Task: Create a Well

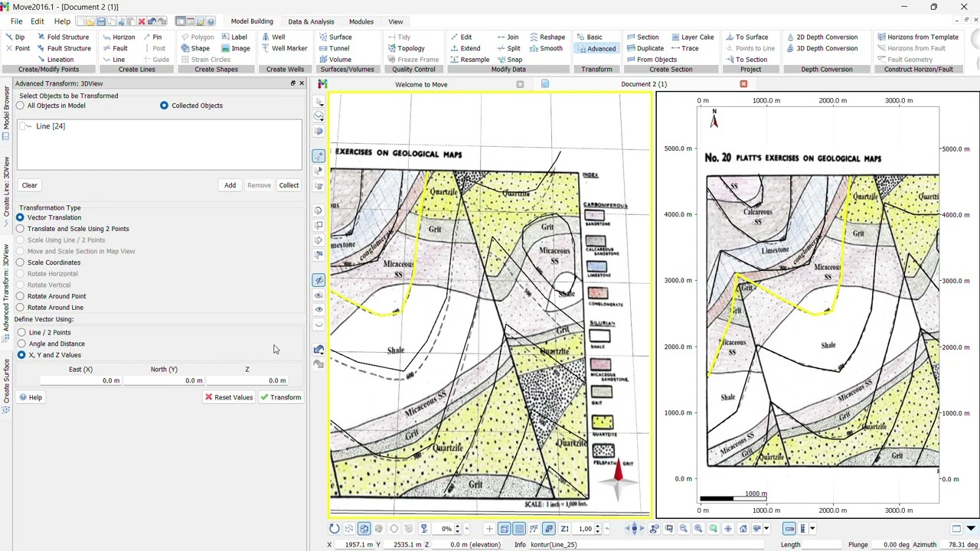Action: click(273, 37)
